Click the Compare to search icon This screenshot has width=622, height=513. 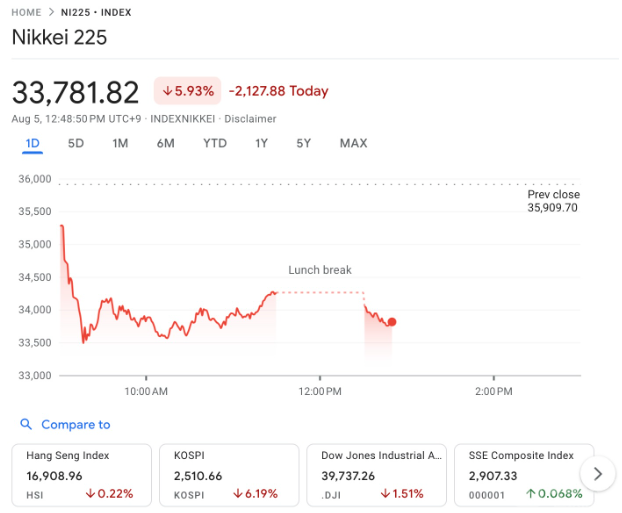pos(26,425)
